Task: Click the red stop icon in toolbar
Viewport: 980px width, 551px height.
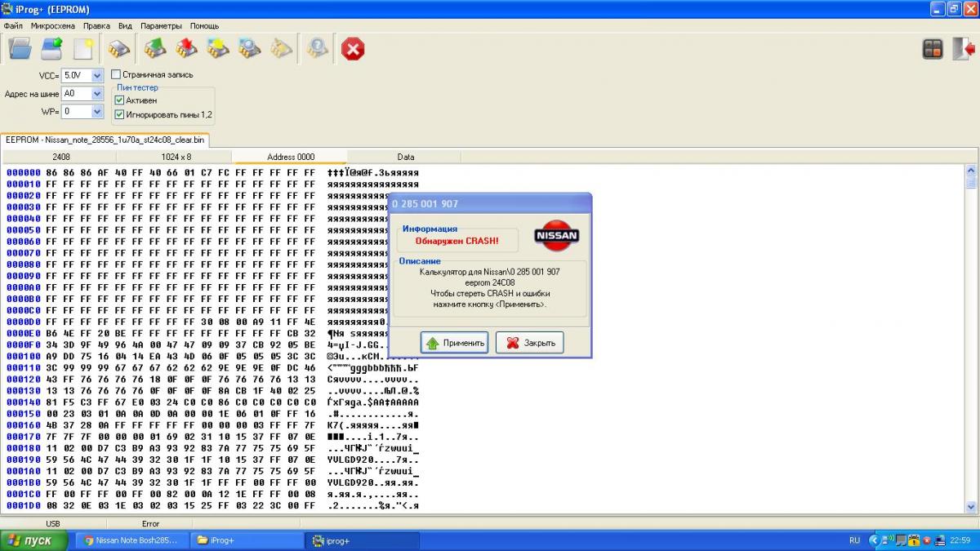Action: pos(353,49)
